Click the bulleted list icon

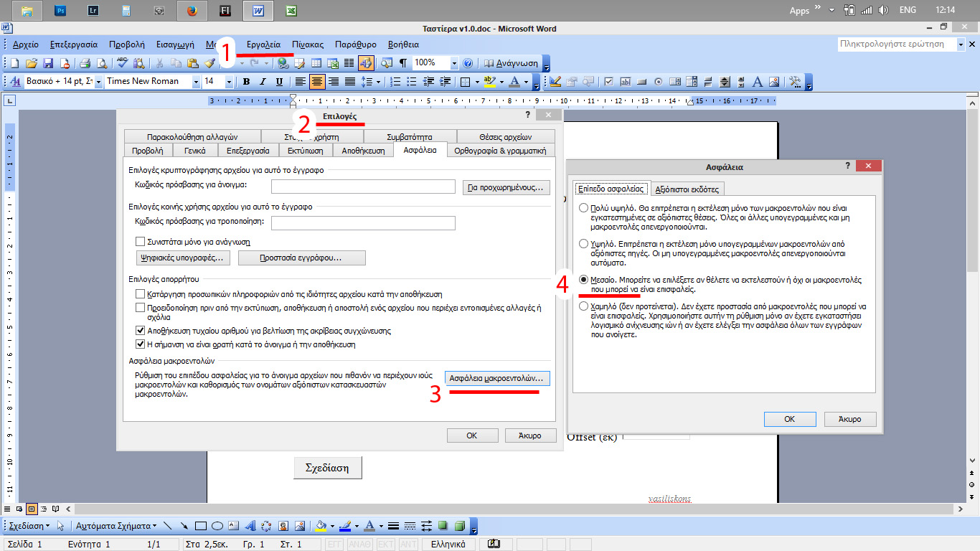(412, 82)
